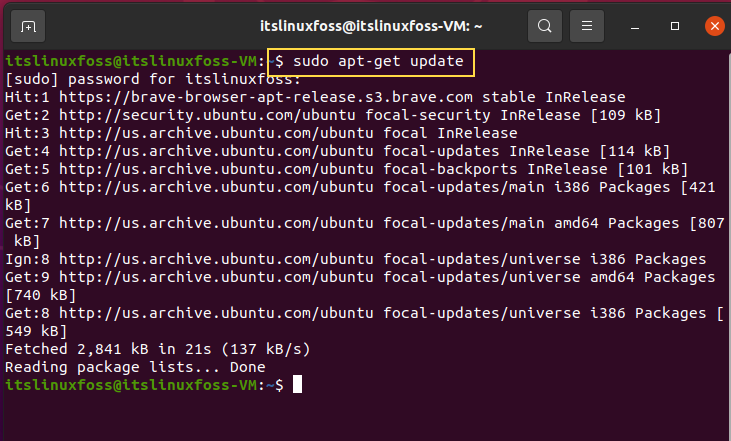Click the Get:8 focal-updates/universe i386 line
This screenshot has width=731, height=441.
pos(365,313)
